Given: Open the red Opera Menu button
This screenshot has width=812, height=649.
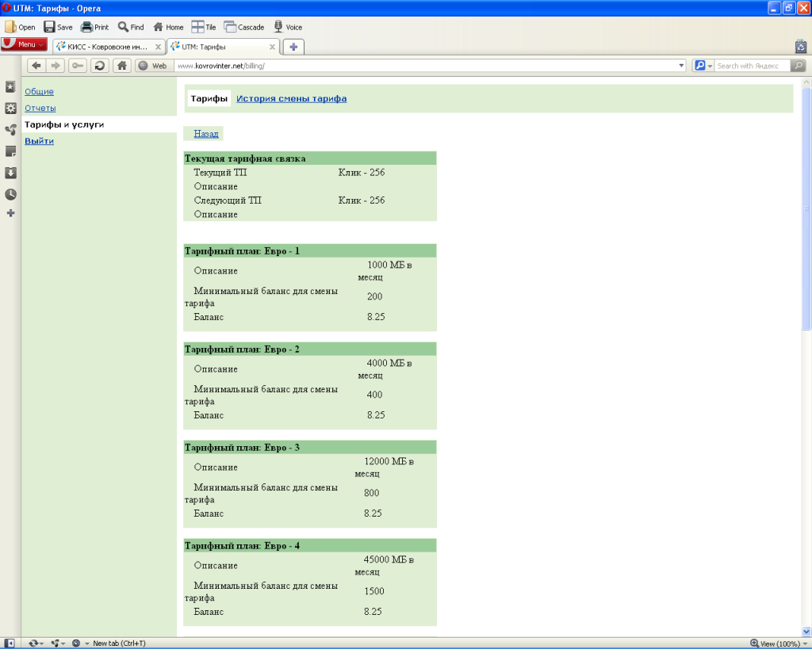Looking at the screenshot, I should pos(25,44).
